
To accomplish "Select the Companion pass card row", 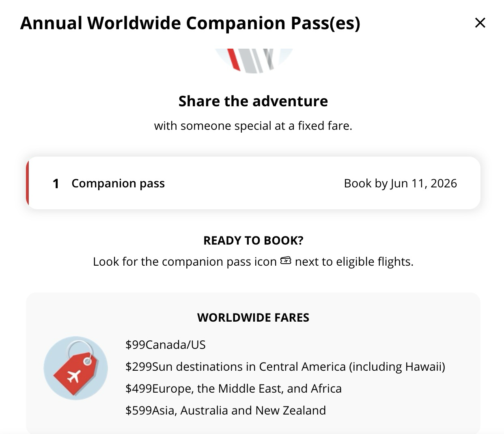I will click(252, 183).
